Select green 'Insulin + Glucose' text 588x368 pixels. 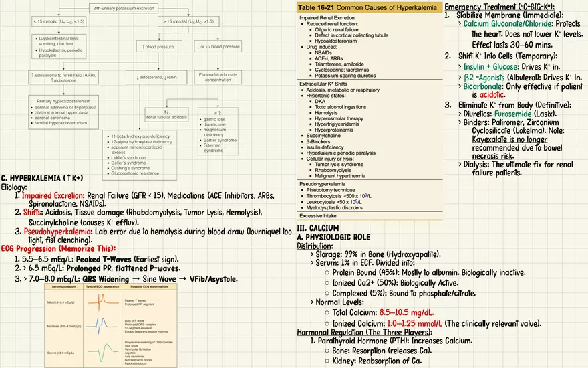coord(491,66)
